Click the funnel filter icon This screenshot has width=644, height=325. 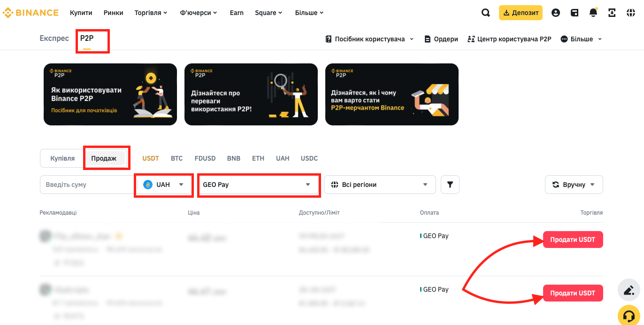(x=450, y=185)
